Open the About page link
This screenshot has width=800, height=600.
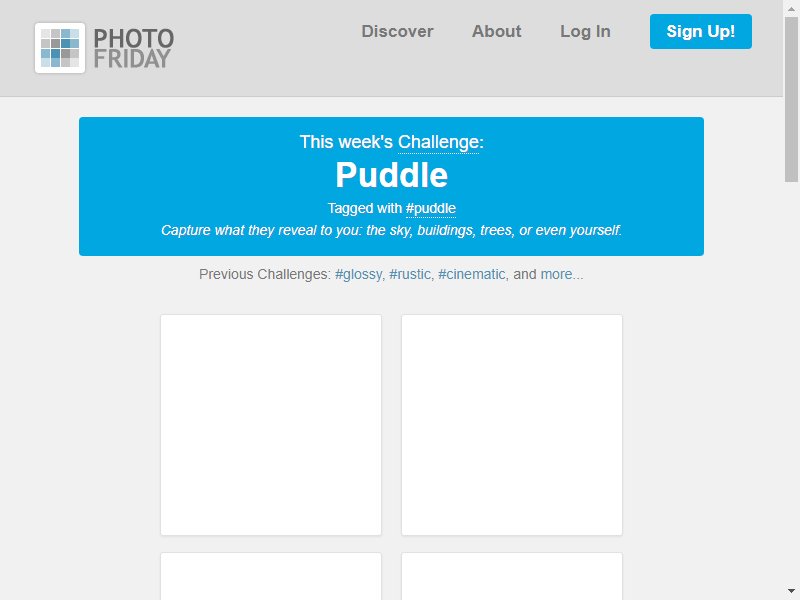(x=496, y=32)
